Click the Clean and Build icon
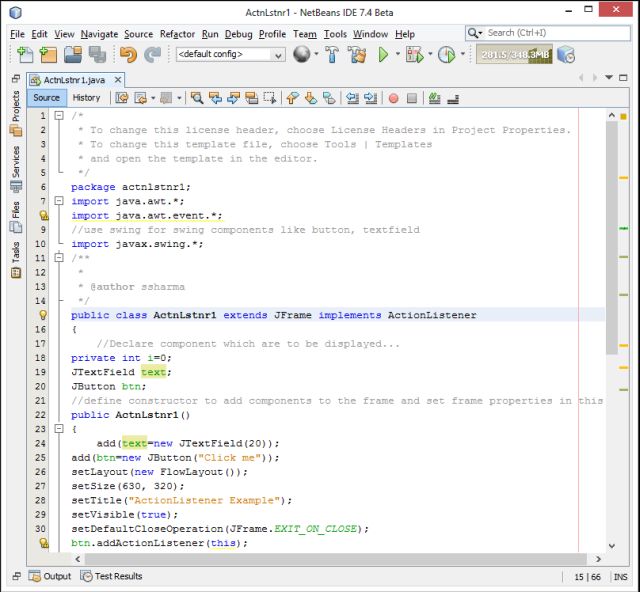The image size is (640, 592). pyautogui.click(x=357, y=55)
